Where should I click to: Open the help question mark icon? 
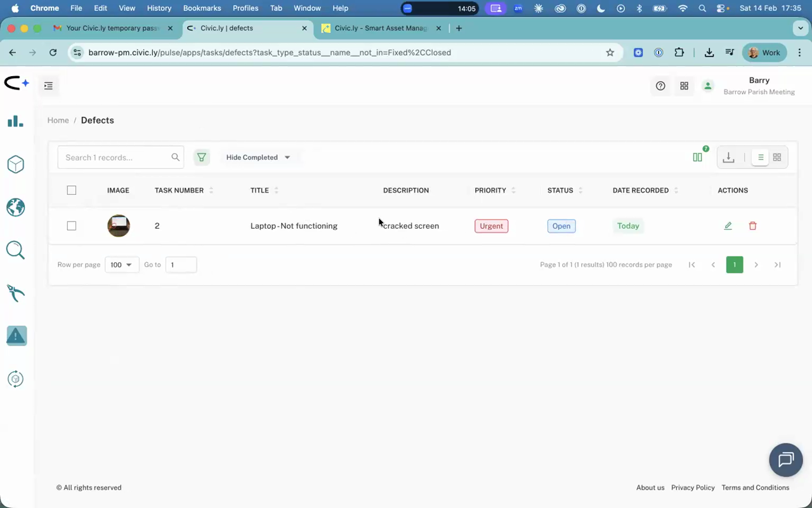660,86
